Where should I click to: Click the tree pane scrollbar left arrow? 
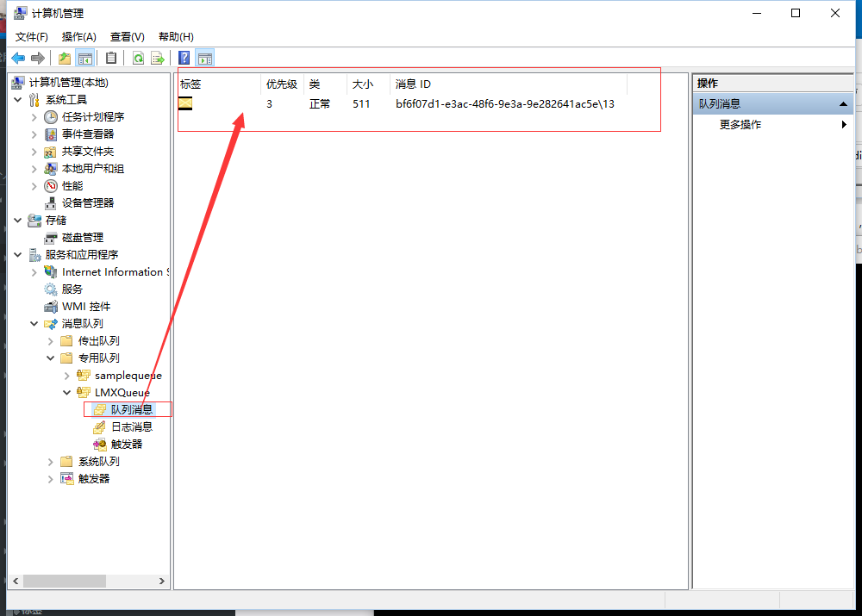(x=16, y=581)
